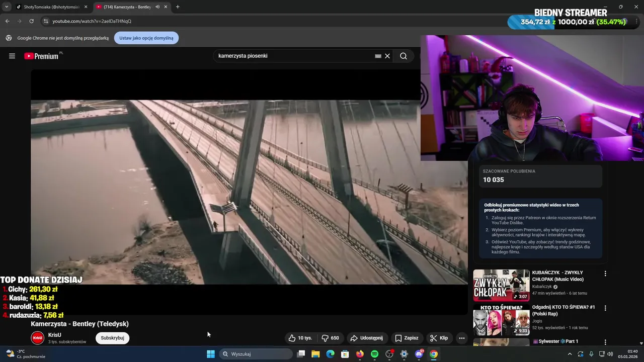This screenshot has width=644, height=362.
Task: Open Microsoft Store from the taskbar
Action: (345, 354)
